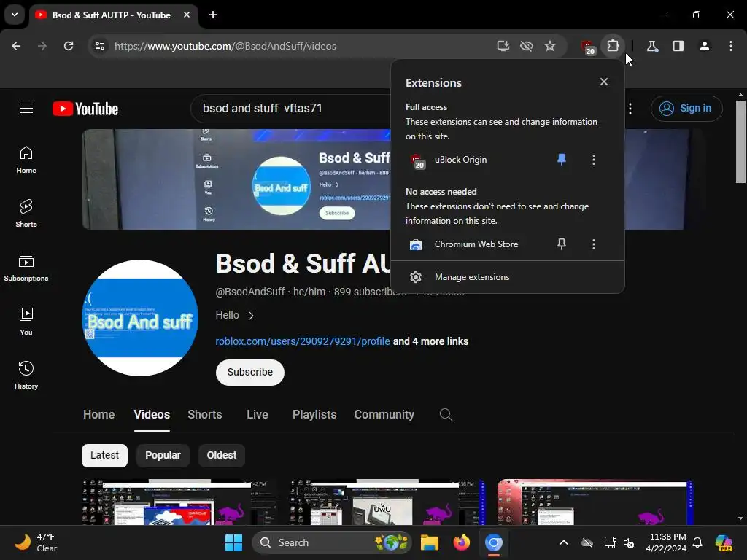The width and height of the screenshot is (747, 560).
Task: Open the second video thumbnail with UwU
Action: coord(387,502)
